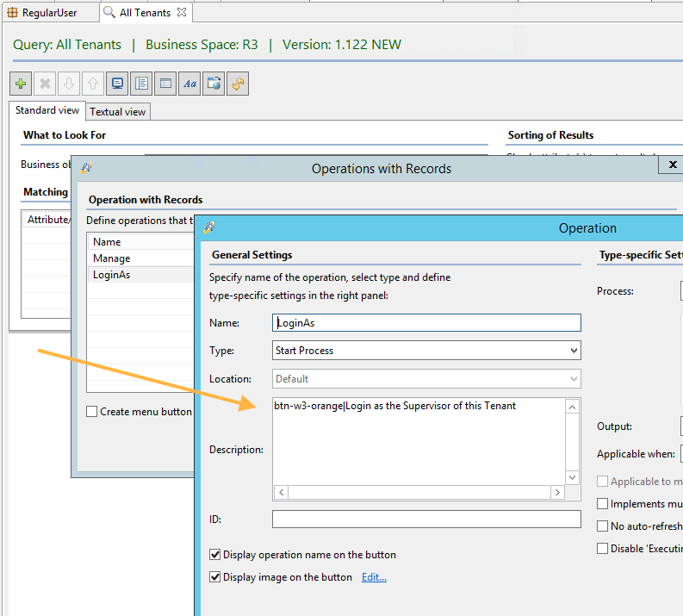Click the window with globe toolbar icon
Viewport: 683px width, 616px height.
coord(214,84)
